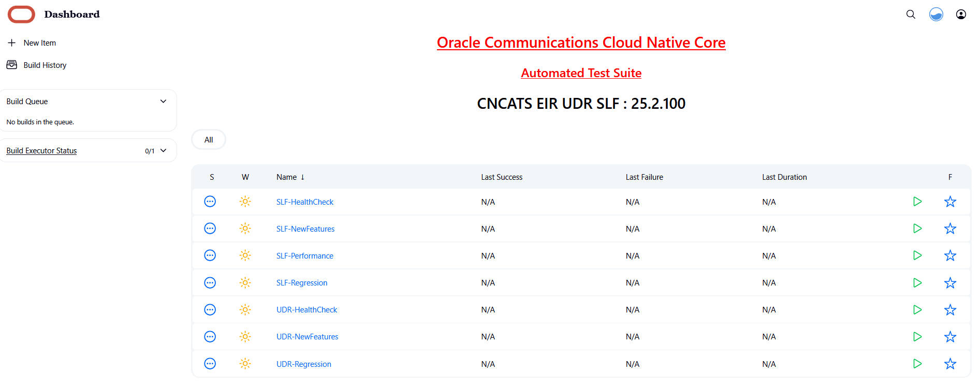980x386 pixels.
Task: Run a build for UDR-Regression
Action: pyautogui.click(x=917, y=364)
